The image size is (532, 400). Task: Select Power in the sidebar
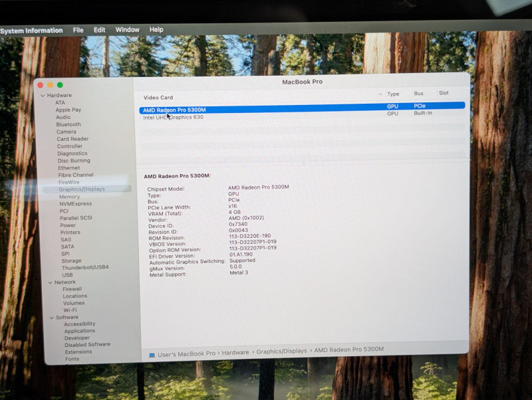point(68,225)
